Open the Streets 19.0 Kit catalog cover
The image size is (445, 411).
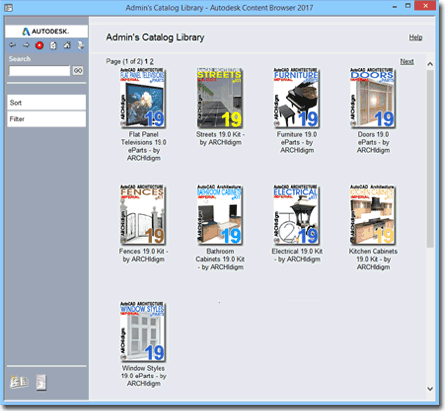click(x=219, y=98)
